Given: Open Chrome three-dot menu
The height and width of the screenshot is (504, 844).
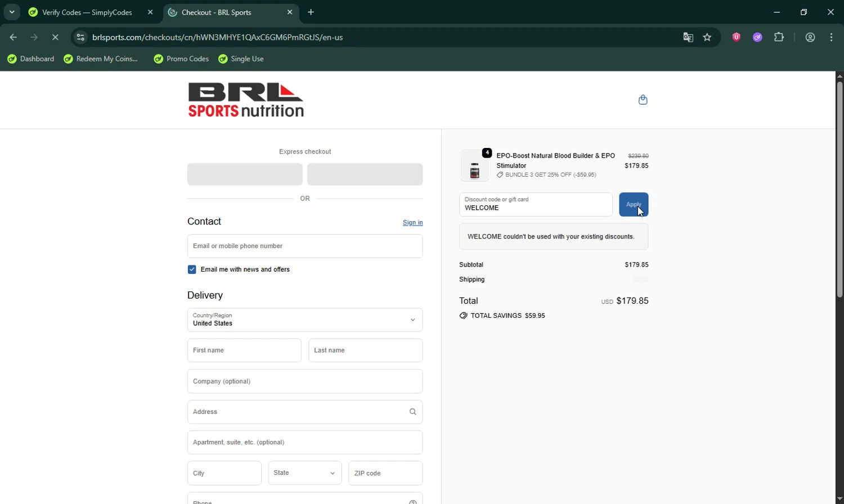Looking at the screenshot, I should point(832,37).
